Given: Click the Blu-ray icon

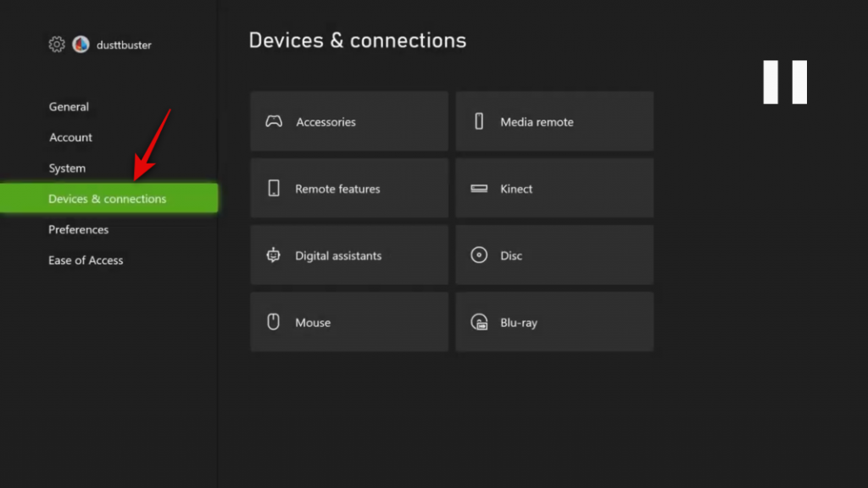Looking at the screenshot, I should click(479, 321).
